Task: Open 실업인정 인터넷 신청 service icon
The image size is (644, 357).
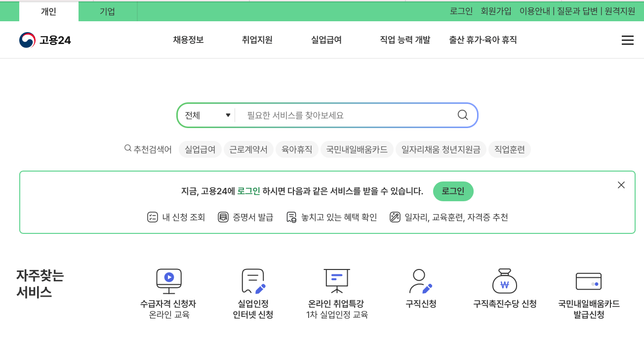Action: [253, 281]
